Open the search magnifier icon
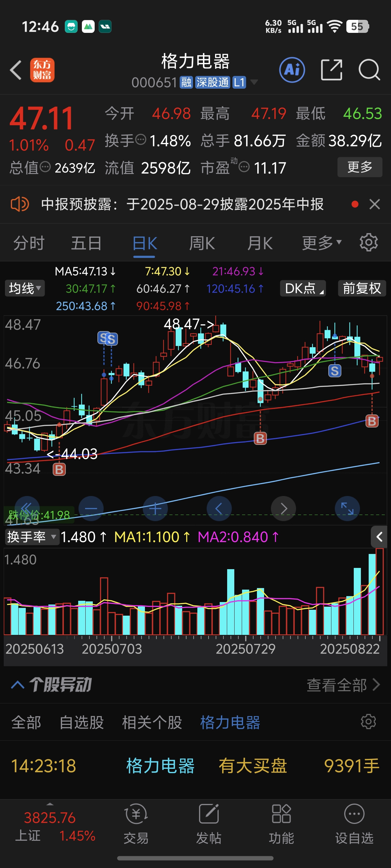 point(369,70)
